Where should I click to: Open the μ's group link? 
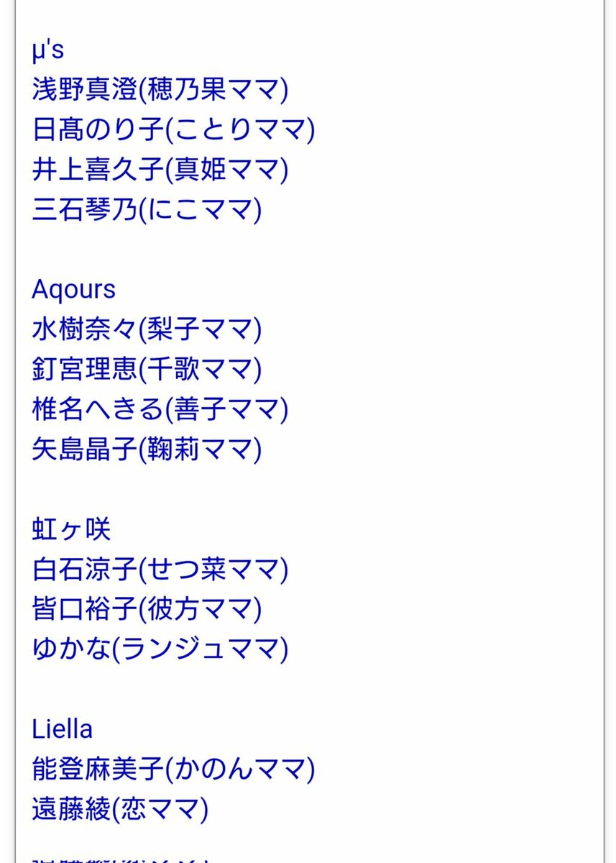[48, 51]
